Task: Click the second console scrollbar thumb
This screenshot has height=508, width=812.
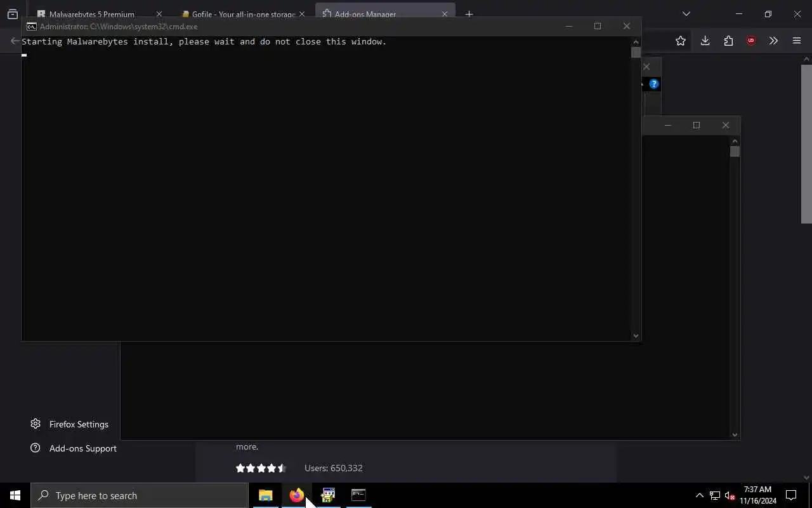Action: 735,151
